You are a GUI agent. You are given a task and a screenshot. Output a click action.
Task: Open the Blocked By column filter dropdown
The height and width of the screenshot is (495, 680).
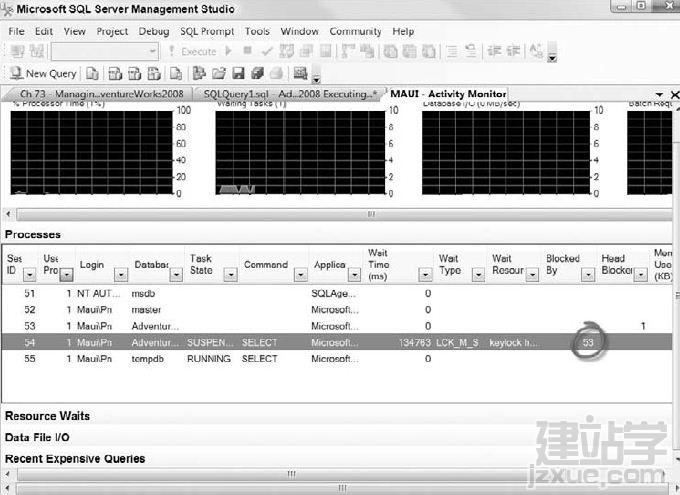[x=588, y=275]
